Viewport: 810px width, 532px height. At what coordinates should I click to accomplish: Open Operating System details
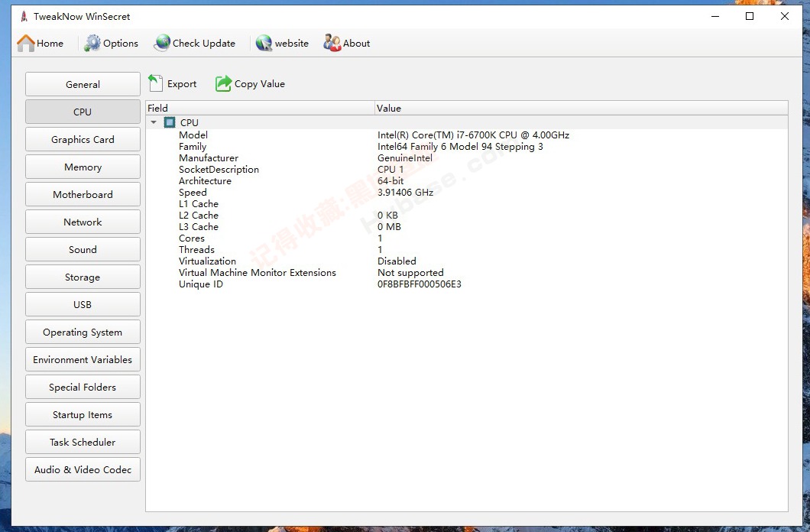(x=83, y=332)
